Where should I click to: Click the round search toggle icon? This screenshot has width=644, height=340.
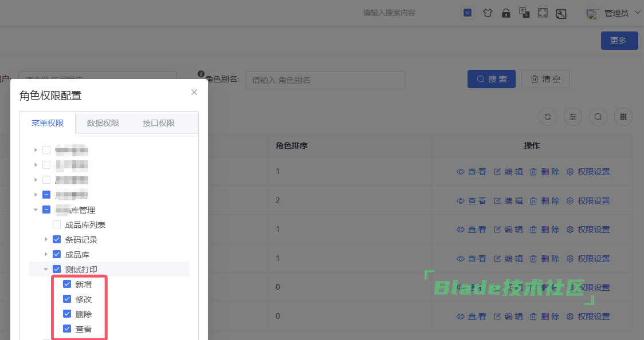click(x=598, y=117)
